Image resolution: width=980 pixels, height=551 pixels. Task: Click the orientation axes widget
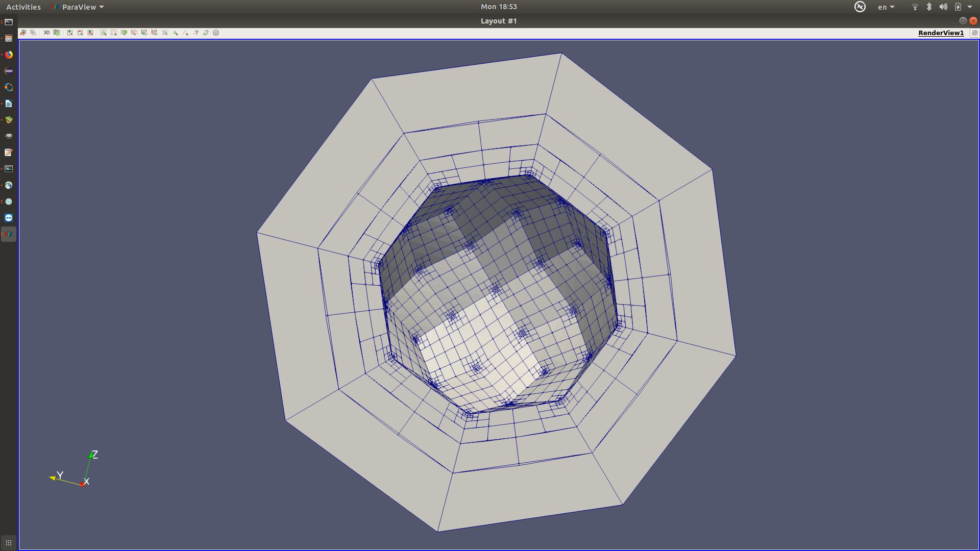click(75, 468)
